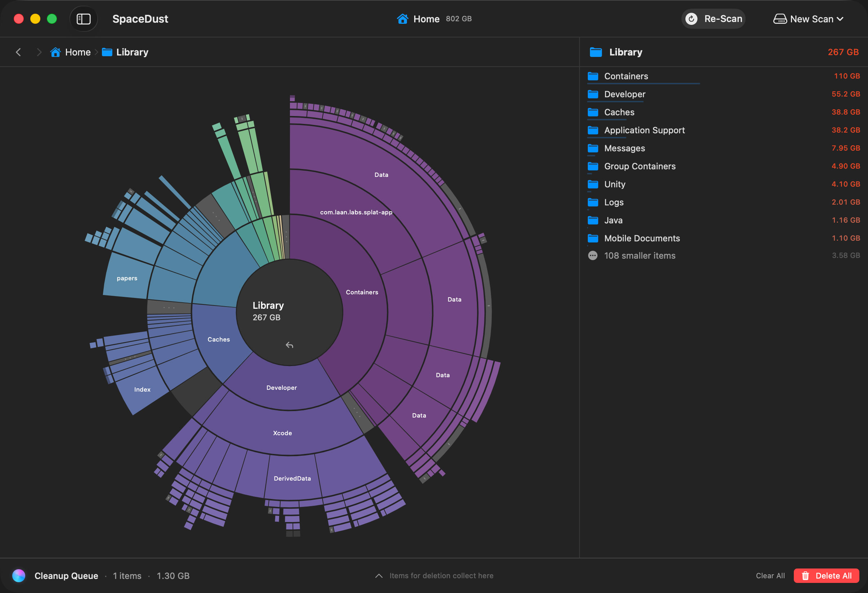
Task: Expand the 108 smaller items row
Action: pos(724,255)
